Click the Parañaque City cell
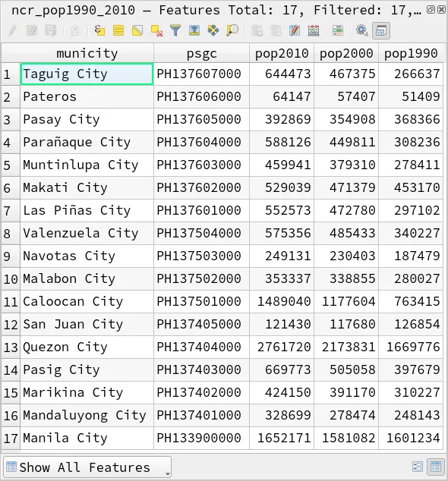The width and height of the screenshot is (448, 481). point(87,142)
